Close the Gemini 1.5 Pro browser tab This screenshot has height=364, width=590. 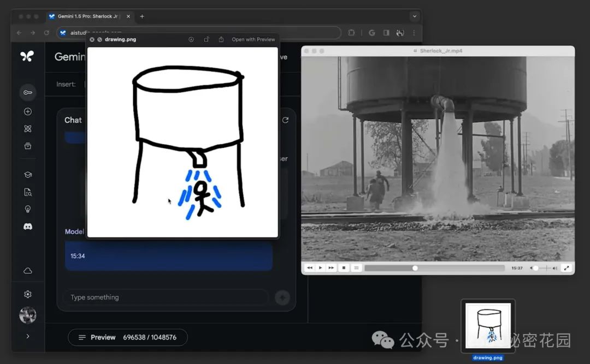[128, 16]
